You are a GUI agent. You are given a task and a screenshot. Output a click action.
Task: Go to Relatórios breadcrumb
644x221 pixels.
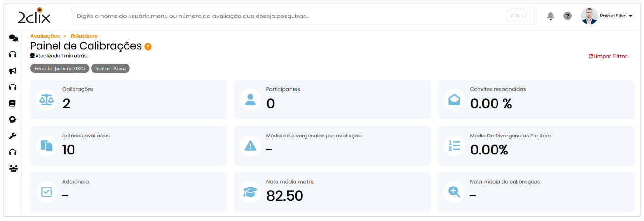tap(84, 36)
